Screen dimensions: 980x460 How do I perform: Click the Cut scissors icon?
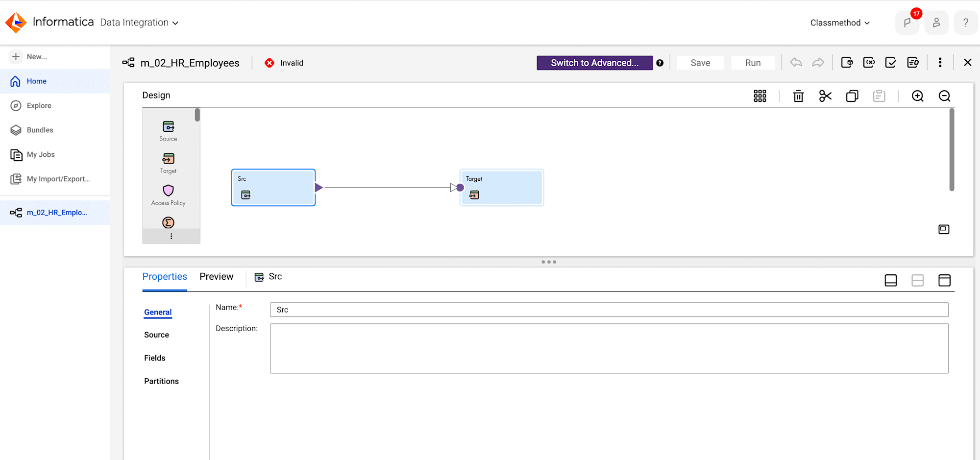(x=825, y=96)
